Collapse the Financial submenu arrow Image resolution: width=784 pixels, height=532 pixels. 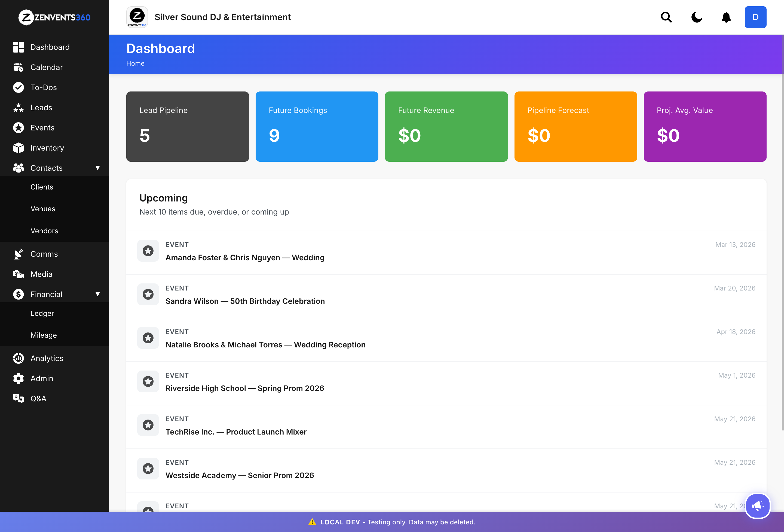pos(97,294)
